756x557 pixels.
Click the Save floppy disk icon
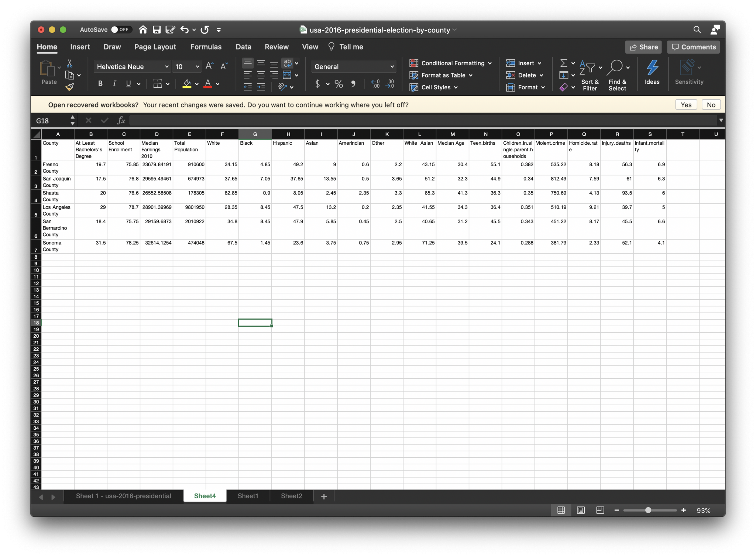click(x=157, y=30)
